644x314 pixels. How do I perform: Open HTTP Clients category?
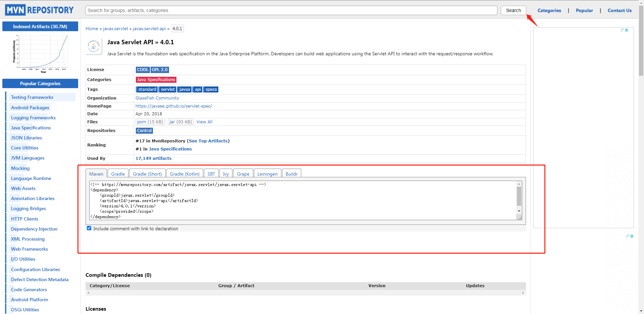coord(24,219)
